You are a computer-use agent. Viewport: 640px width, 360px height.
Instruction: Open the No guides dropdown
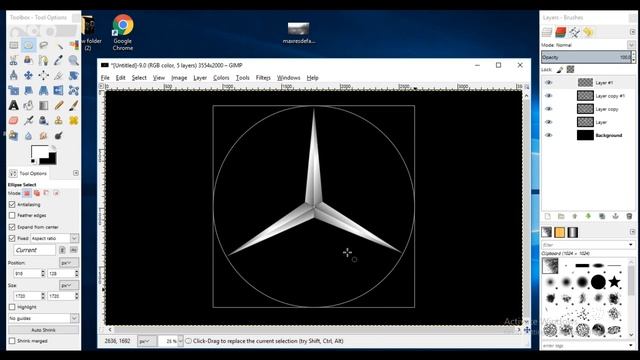click(x=43, y=318)
